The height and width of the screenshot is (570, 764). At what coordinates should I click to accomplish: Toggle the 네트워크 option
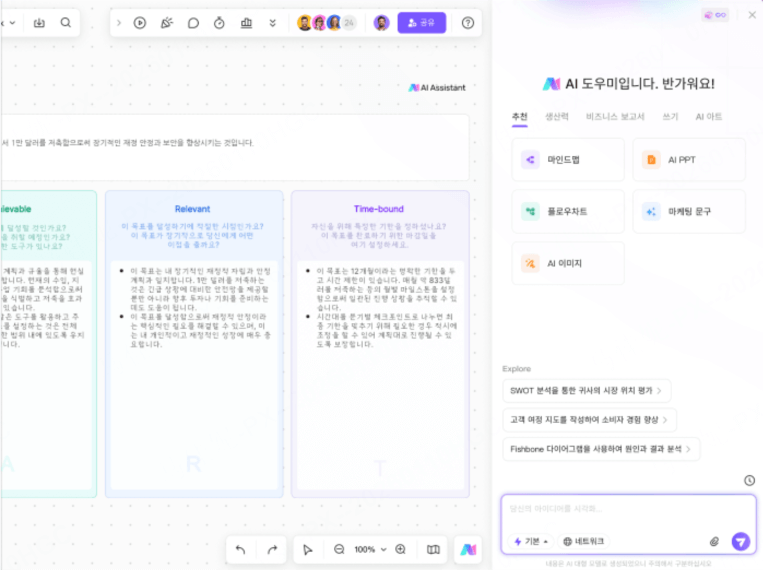tap(583, 541)
